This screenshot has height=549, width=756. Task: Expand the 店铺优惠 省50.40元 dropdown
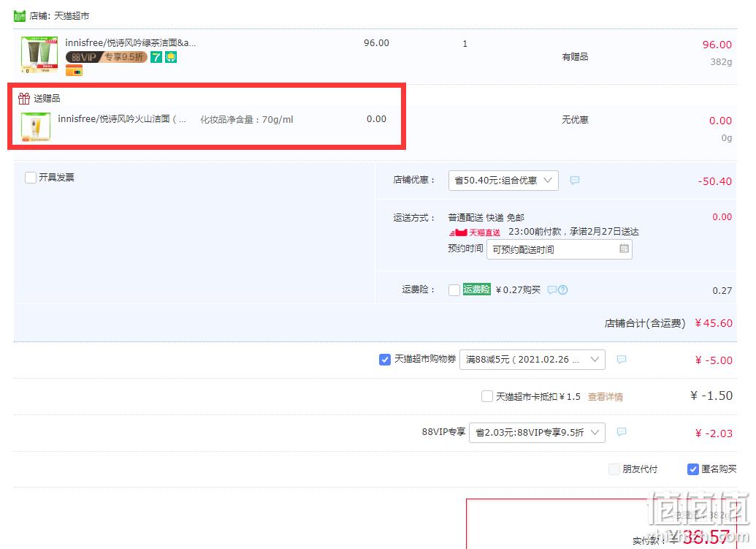[503, 181]
